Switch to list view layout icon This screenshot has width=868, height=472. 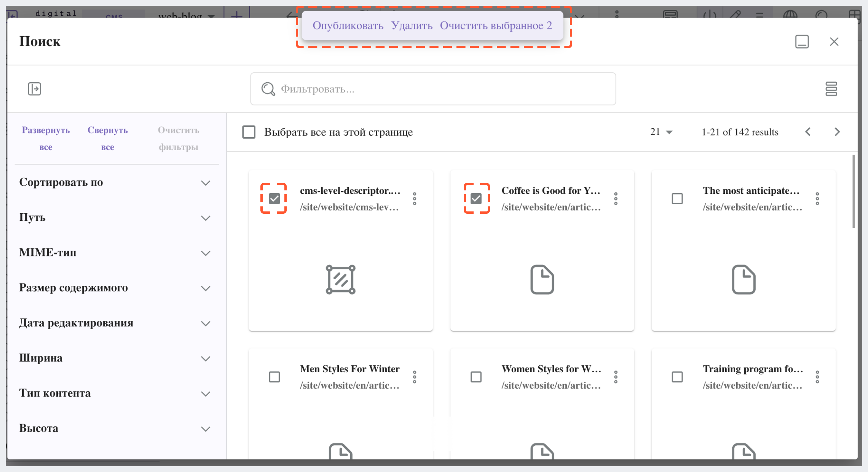point(831,89)
